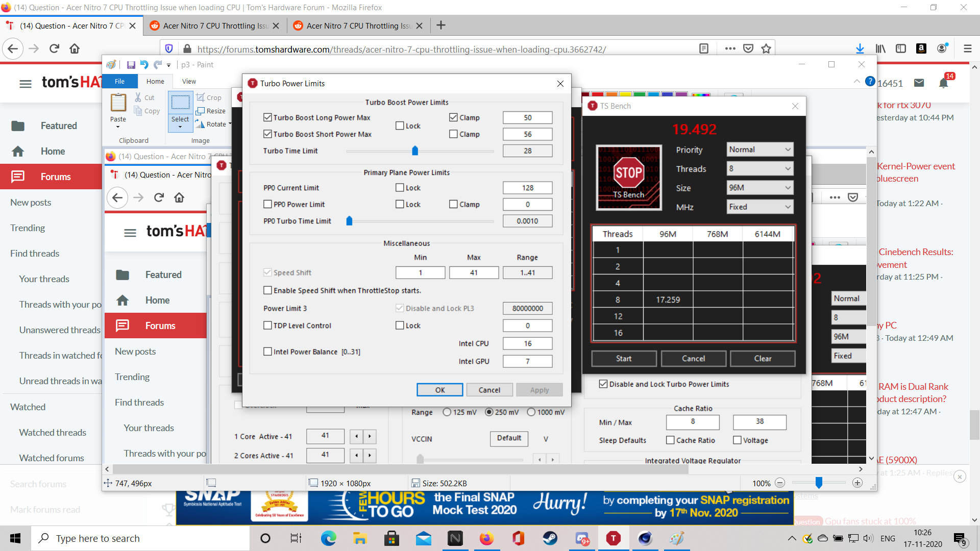Open Tom's Hardware site hamburger menu
The height and width of the screenshot is (551, 980).
[26, 83]
